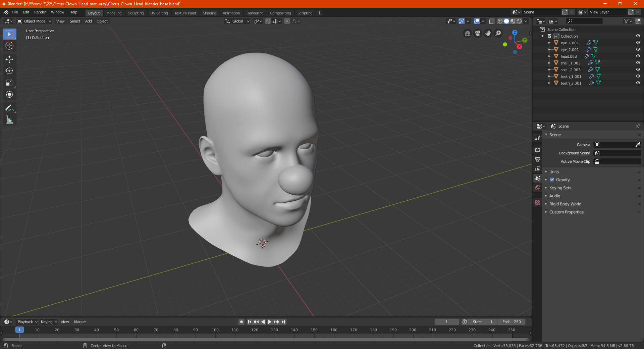644x349 pixels.
Task: Hide eye_1.001 in the outliner
Action: pos(638,43)
